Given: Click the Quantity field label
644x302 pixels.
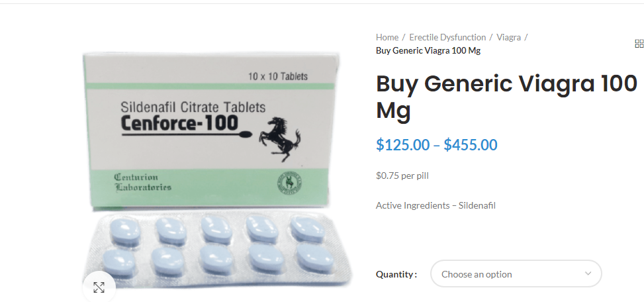Looking at the screenshot, I should 396,274.
